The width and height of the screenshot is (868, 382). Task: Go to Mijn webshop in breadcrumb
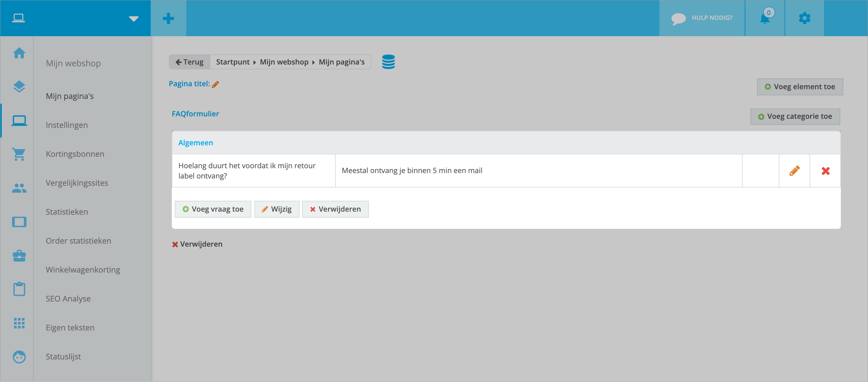(284, 62)
